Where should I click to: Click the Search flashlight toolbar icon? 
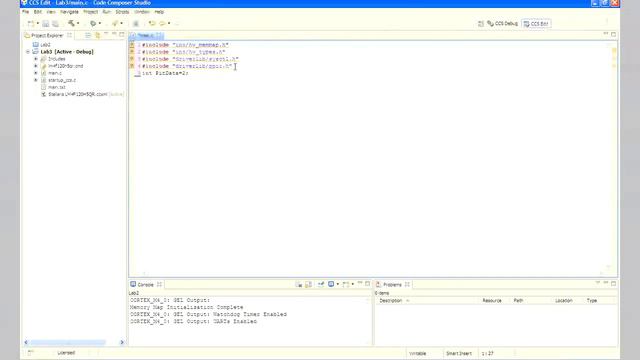[115, 24]
